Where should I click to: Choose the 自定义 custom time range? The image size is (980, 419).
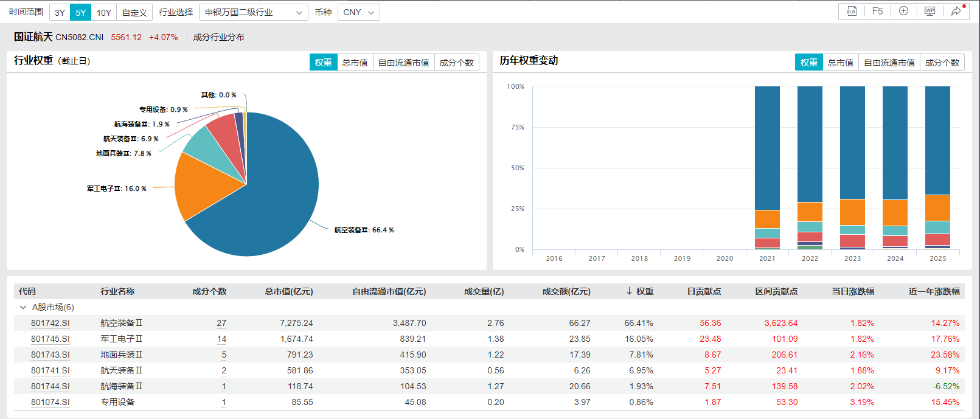[134, 12]
